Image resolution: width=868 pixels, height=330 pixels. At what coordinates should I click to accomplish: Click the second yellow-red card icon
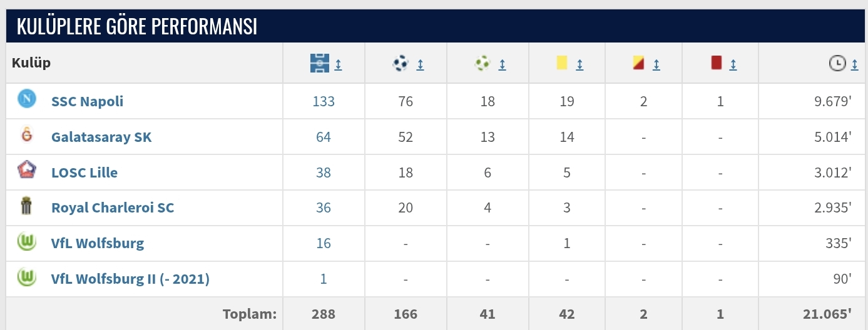pyautogui.click(x=638, y=63)
